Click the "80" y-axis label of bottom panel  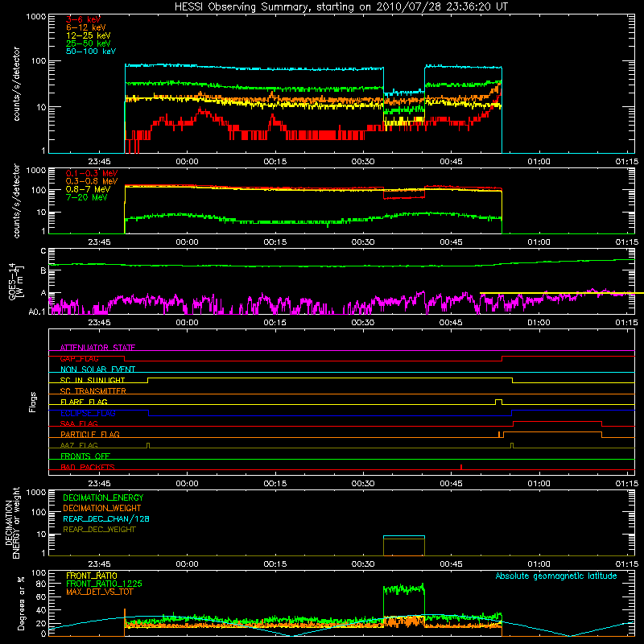click(x=41, y=584)
